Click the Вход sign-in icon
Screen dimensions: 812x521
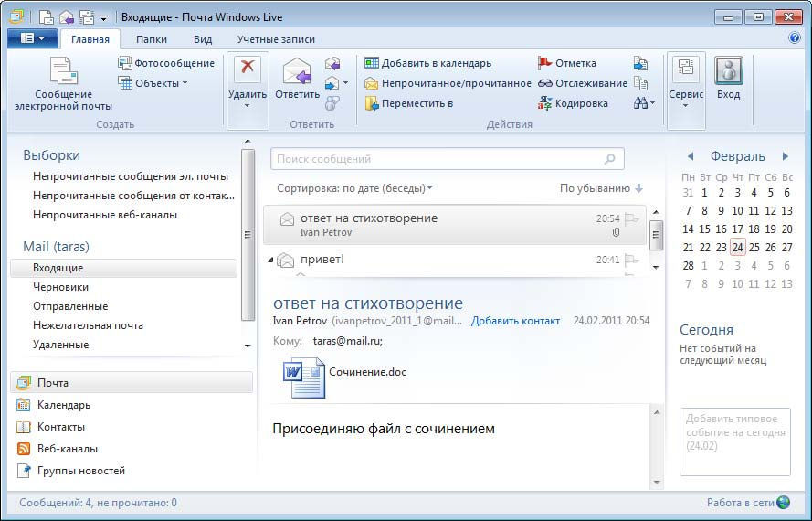click(729, 70)
